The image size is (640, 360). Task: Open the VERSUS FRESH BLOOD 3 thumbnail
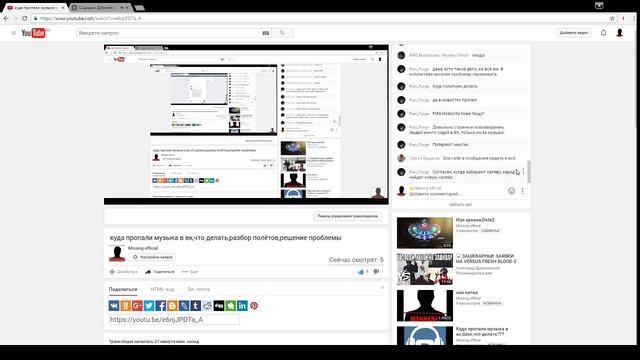coord(424,269)
